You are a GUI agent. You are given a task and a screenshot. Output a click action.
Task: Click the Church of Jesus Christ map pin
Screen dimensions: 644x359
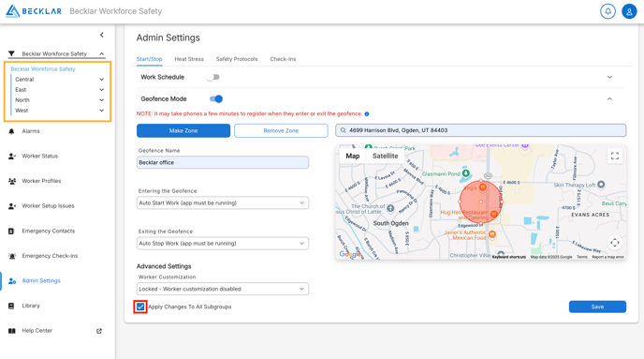pyautogui.click(x=390, y=208)
